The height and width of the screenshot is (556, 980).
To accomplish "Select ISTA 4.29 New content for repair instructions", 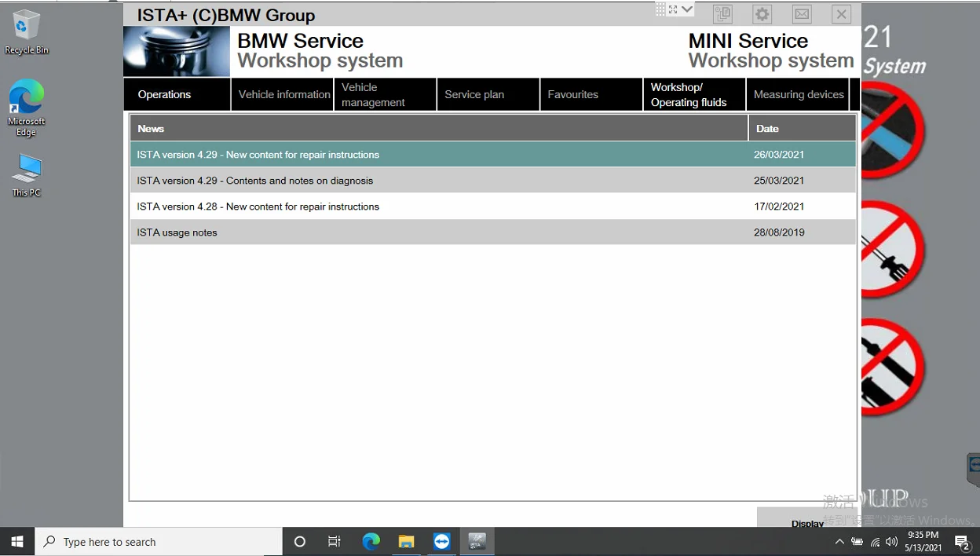I will pyautogui.click(x=493, y=155).
